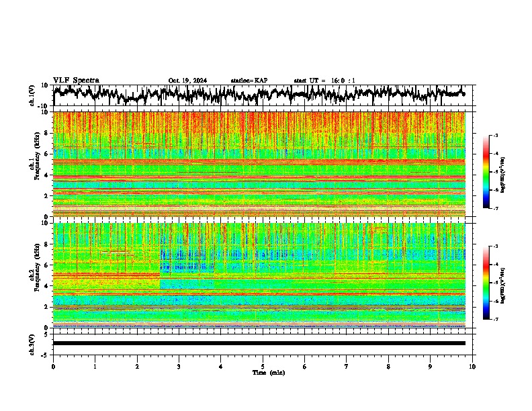Click the date 'Oct. 19, 2024'
532x411 pixels.
[187, 81]
